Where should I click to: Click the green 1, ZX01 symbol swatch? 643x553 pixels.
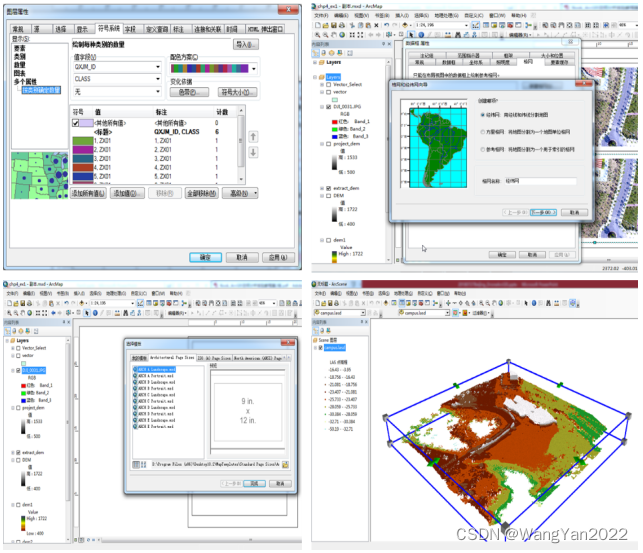[83, 141]
